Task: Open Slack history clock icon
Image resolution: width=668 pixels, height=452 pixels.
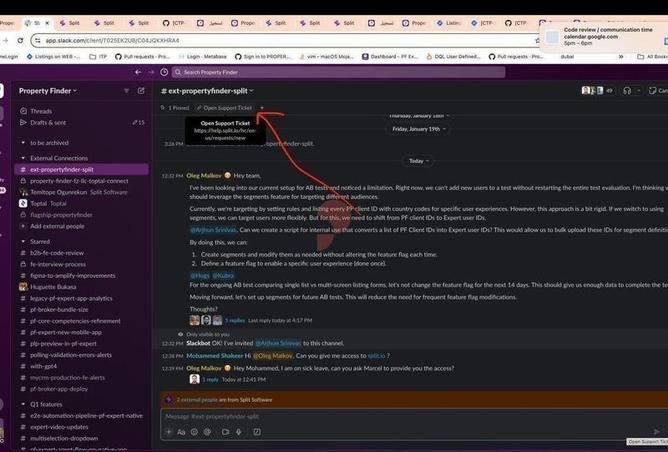Action: tap(164, 72)
